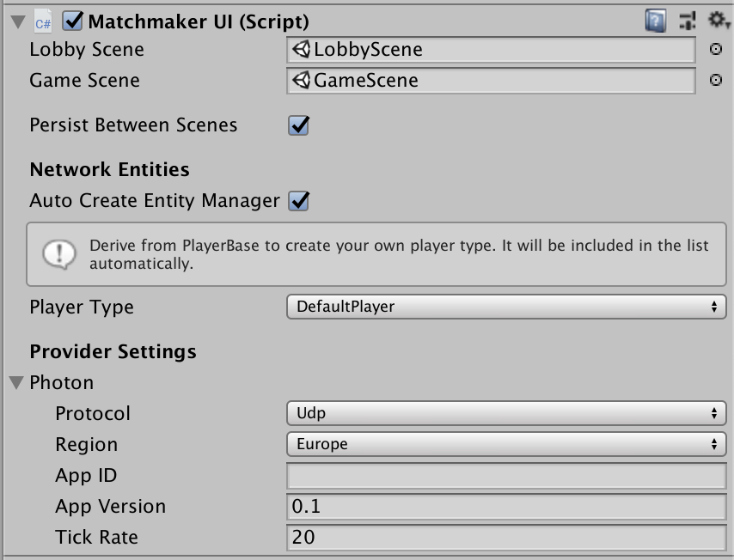Open object picker for Game Scene

tap(715, 80)
